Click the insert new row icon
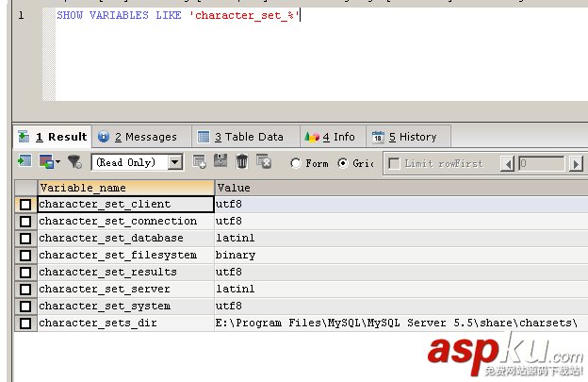Screen dimensions: 588x382 pyautogui.click(x=199, y=161)
